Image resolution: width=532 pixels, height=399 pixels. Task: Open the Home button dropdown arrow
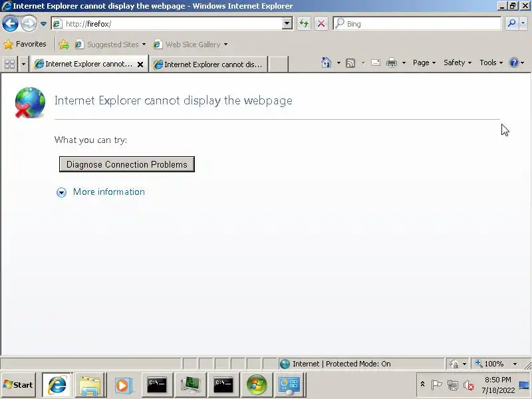[338, 63]
